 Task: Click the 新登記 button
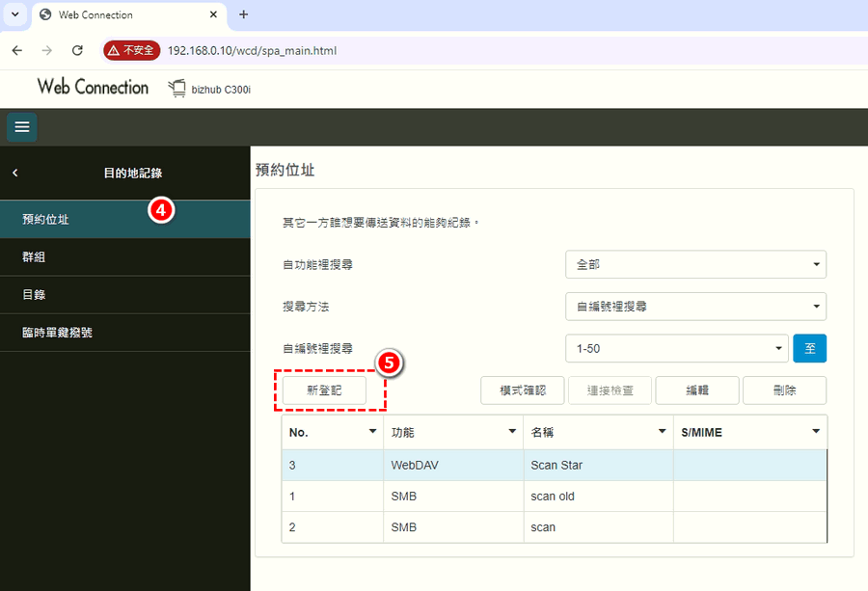(323, 390)
